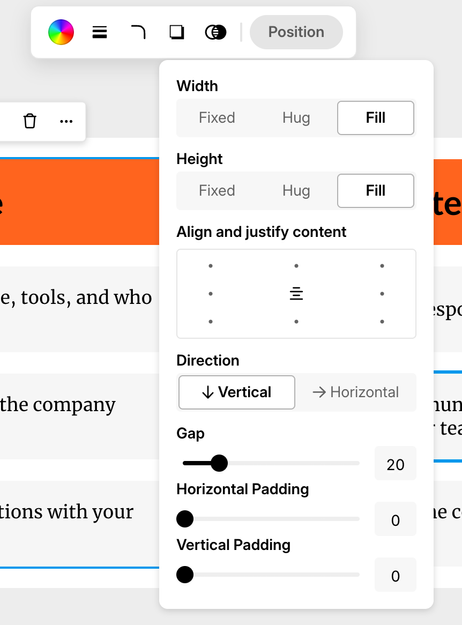Open the rainbow color wheel picker
Screen dimensions: 462x625
(x=61, y=32)
